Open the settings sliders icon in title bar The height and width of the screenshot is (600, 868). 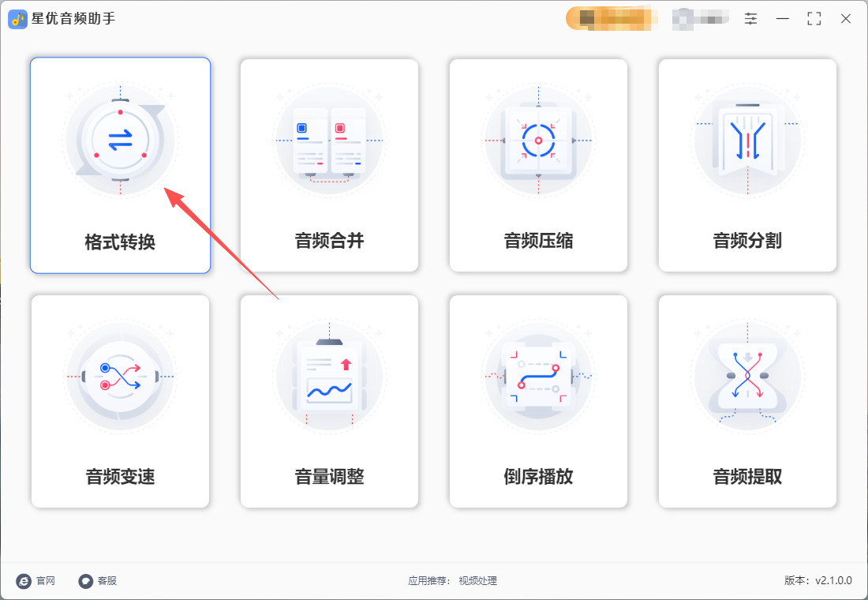point(750,18)
